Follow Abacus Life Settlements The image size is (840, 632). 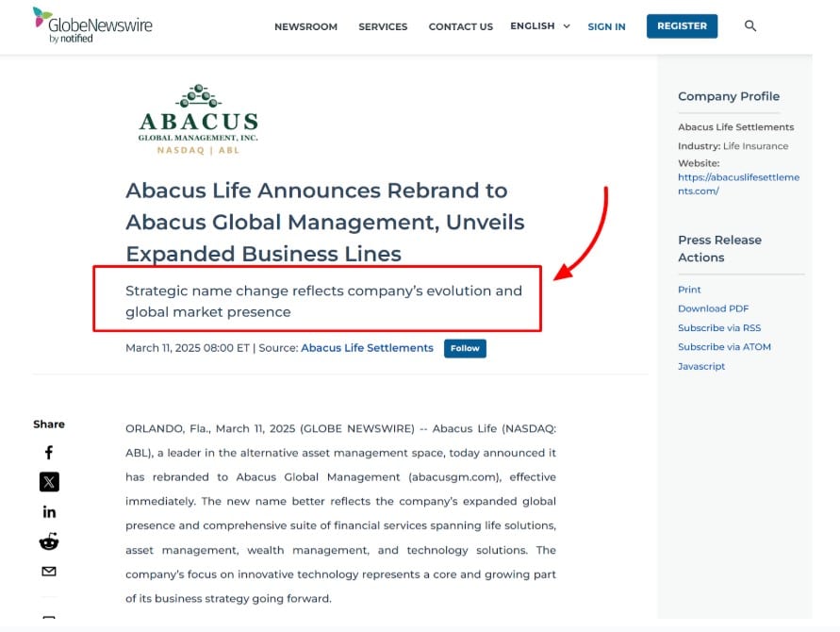point(465,348)
